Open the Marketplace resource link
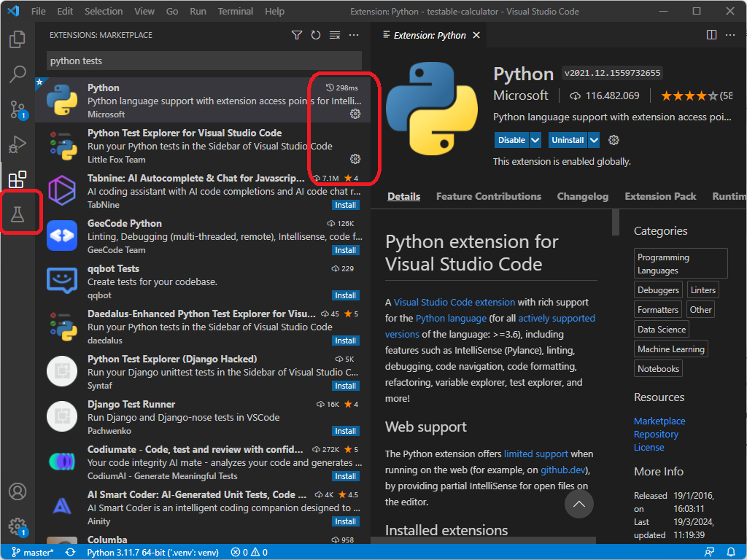 coord(659,421)
